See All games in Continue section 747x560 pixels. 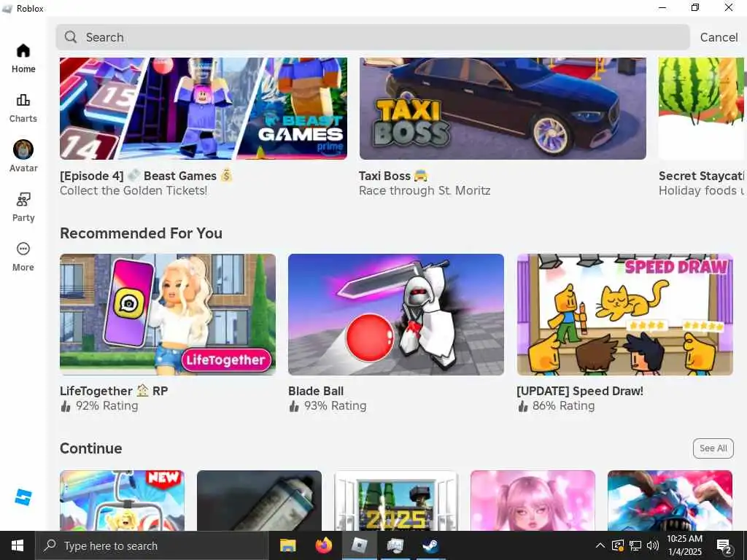click(x=713, y=448)
